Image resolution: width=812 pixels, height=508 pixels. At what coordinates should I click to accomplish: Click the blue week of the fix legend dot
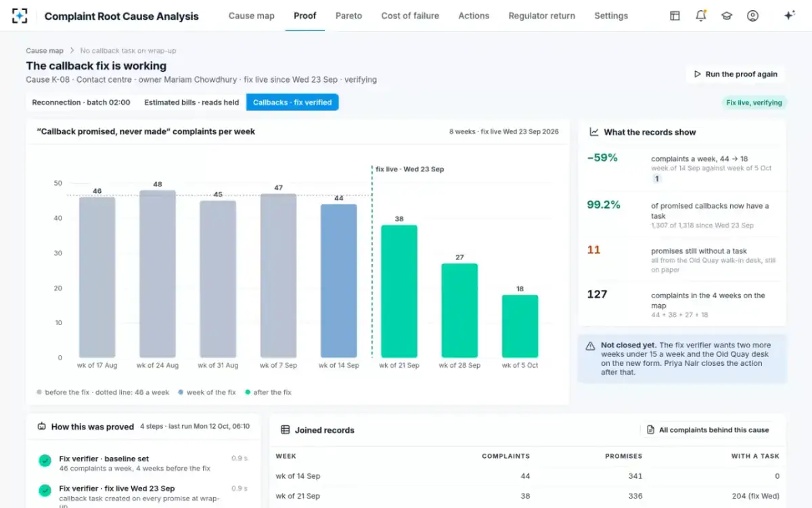pyautogui.click(x=181, y=392)
